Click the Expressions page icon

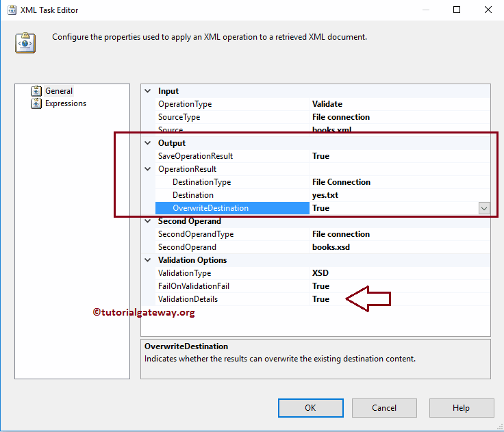(x=36, y=103)
